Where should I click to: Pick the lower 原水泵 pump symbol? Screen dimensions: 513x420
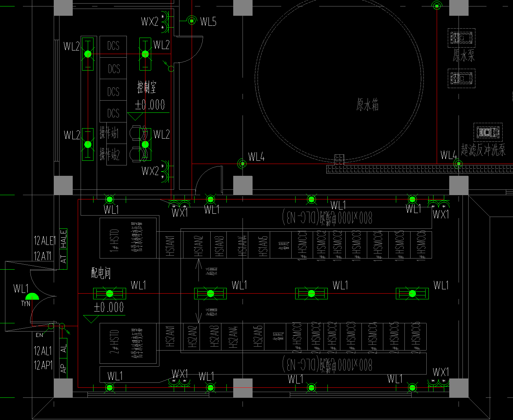pyautogui.click(x=462, y=78)
